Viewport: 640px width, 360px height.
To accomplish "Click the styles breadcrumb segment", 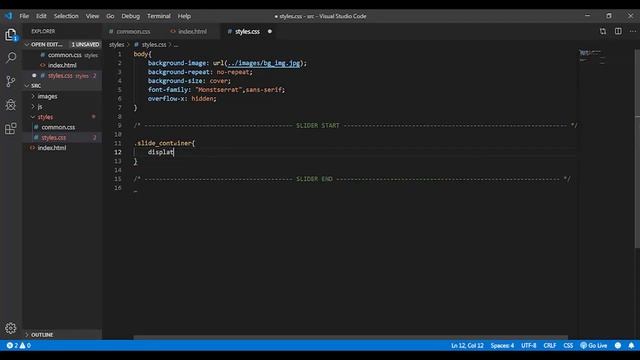I will 116,44.
